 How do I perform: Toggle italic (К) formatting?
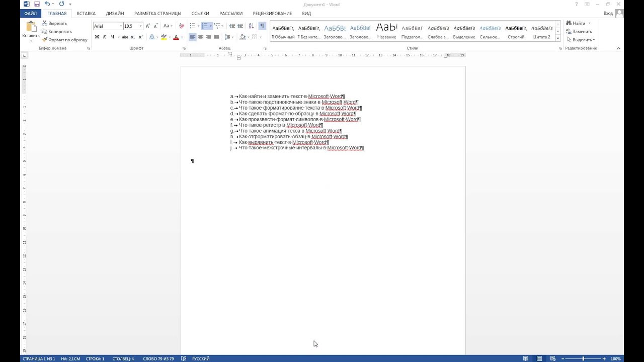point(105,37)
